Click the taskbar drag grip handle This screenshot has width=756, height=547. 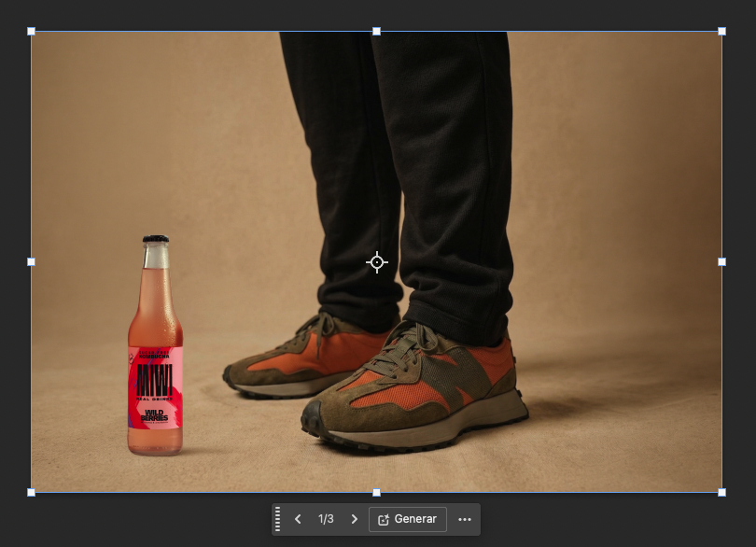coord(277,519)
